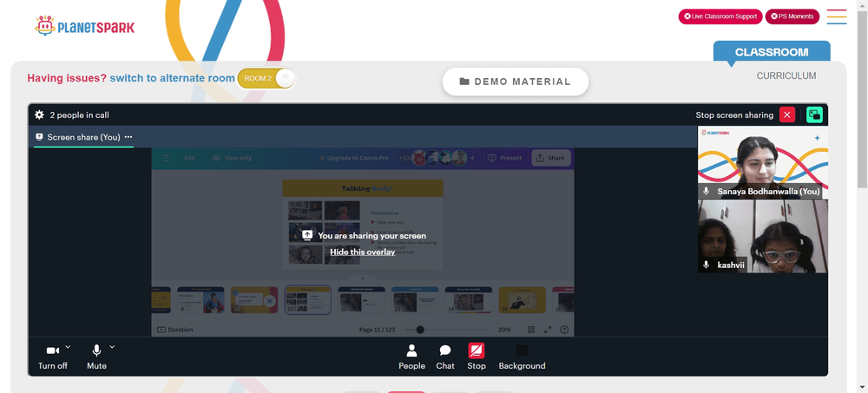The image size is (868, 393).
Task: Mute the microphone
Action: (x=96, y=357)
